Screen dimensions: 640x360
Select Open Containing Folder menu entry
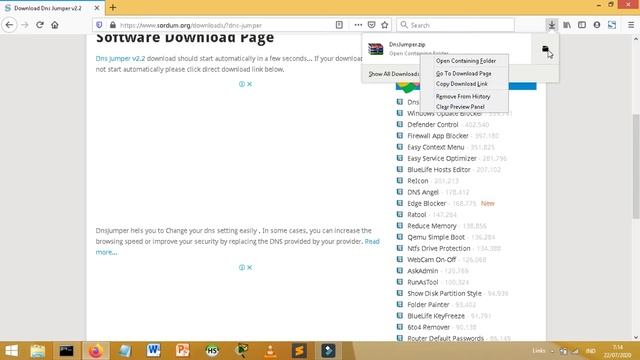point(465,61)
